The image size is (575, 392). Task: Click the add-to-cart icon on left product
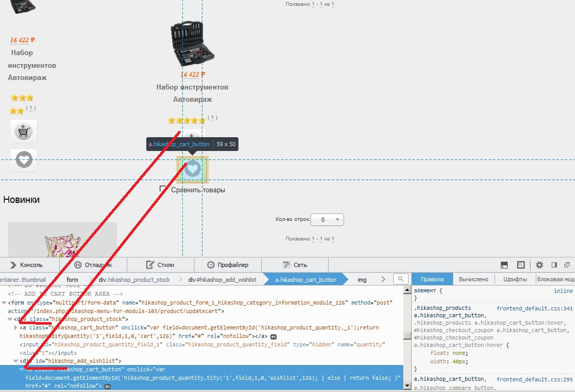tap(23, 131)
